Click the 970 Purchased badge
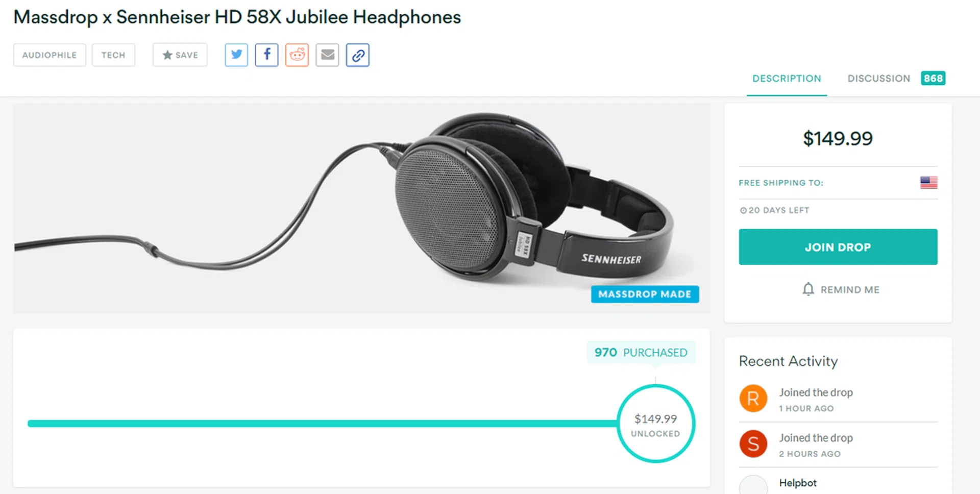Image resolution: width=980 pixels, height=494 pixels. click(x=641, y=352)
